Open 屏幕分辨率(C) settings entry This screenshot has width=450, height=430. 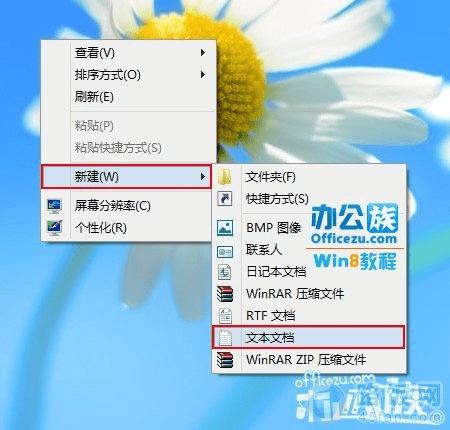tap(113, 206)
